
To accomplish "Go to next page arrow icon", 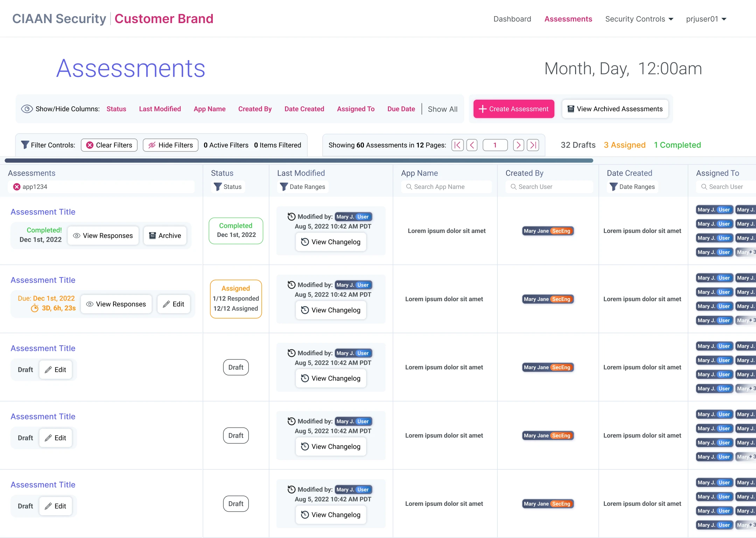I will [x=518, y=145].
